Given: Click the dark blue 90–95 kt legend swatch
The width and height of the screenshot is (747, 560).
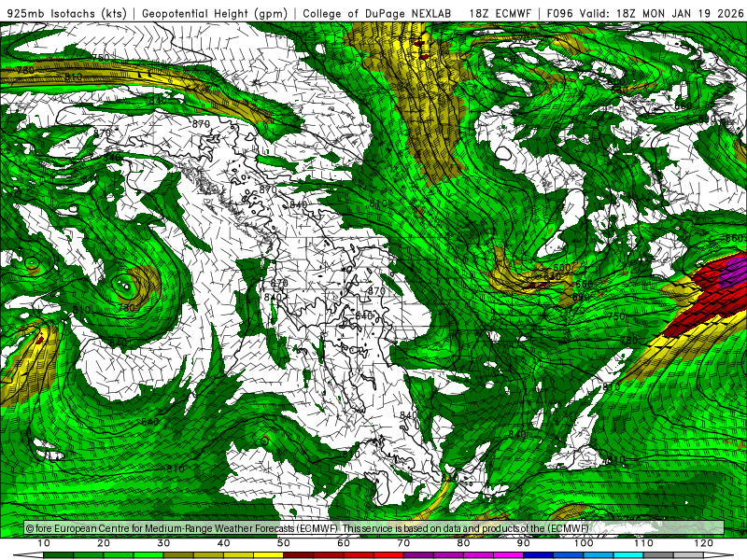Looking at the screenshot, I should click(539, 555).
